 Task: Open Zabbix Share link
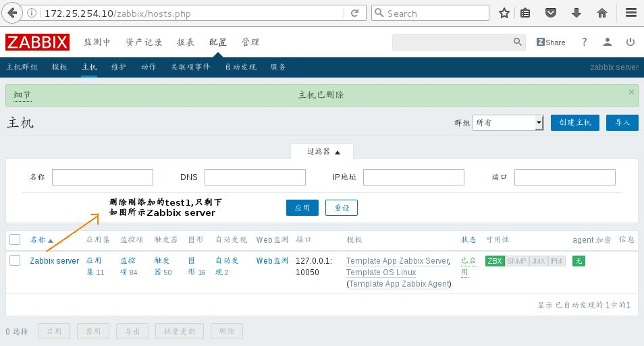tap(551, 42)
